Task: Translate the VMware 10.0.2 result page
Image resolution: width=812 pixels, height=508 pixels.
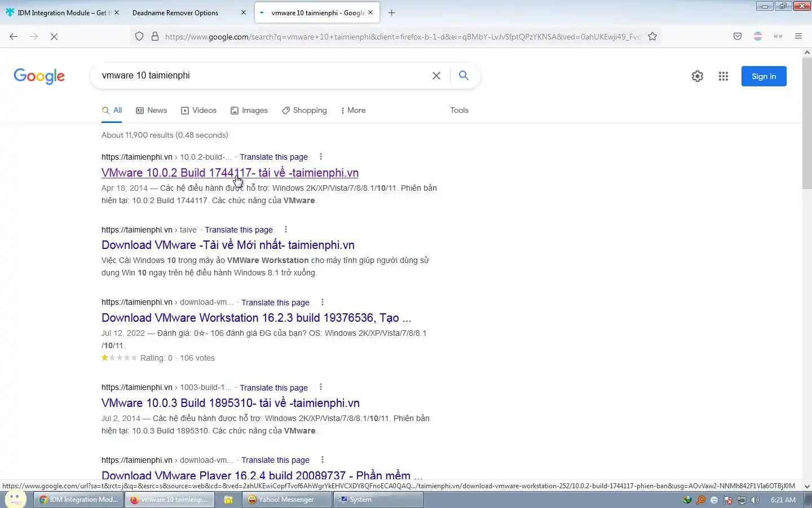Action: tap(273, 157)
